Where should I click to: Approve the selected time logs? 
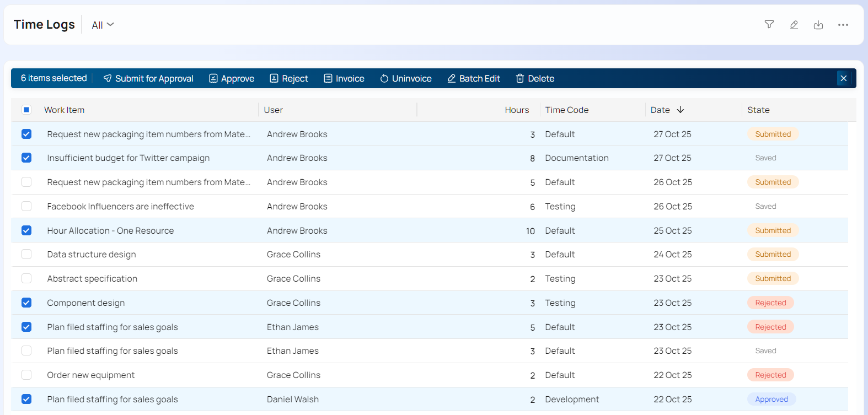click(232, 78)
